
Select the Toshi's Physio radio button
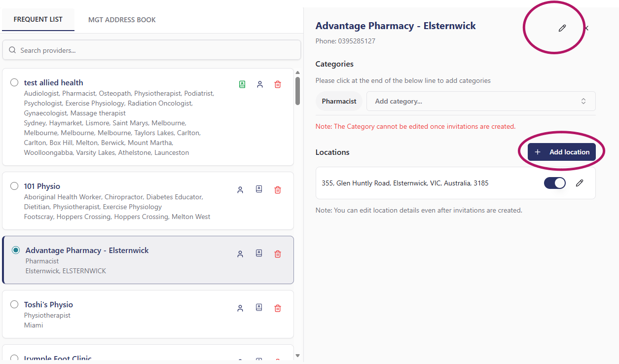pyautogui.click(x=14, y=304)
